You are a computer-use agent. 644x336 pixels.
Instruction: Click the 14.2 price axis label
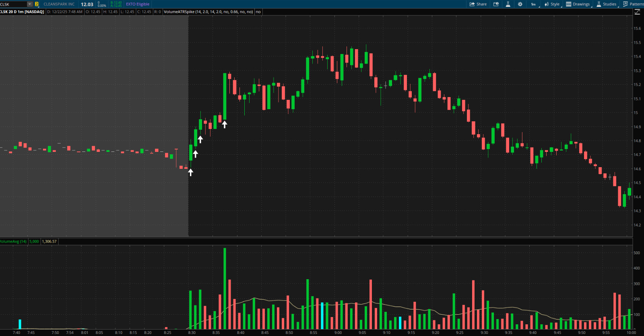tap(637, 225)
